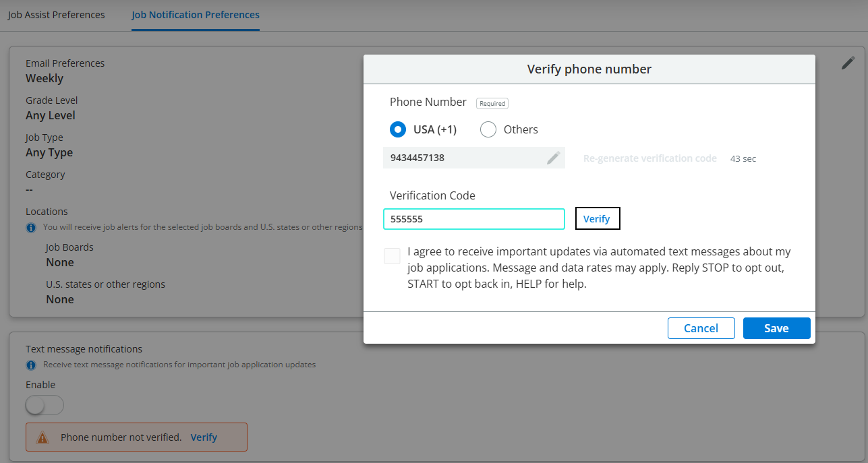Click the None value under Job Boards

(x=60, y=262)
